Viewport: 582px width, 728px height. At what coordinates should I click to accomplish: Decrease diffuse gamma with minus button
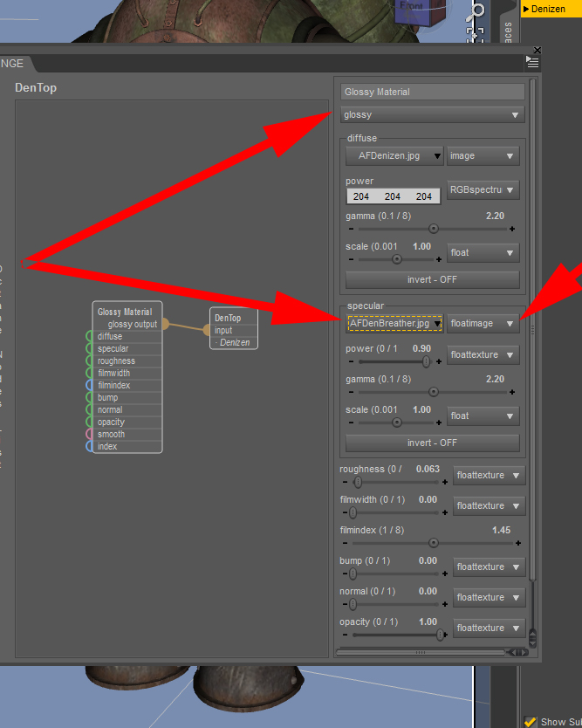pyautogui.click(x=351, y=229)
